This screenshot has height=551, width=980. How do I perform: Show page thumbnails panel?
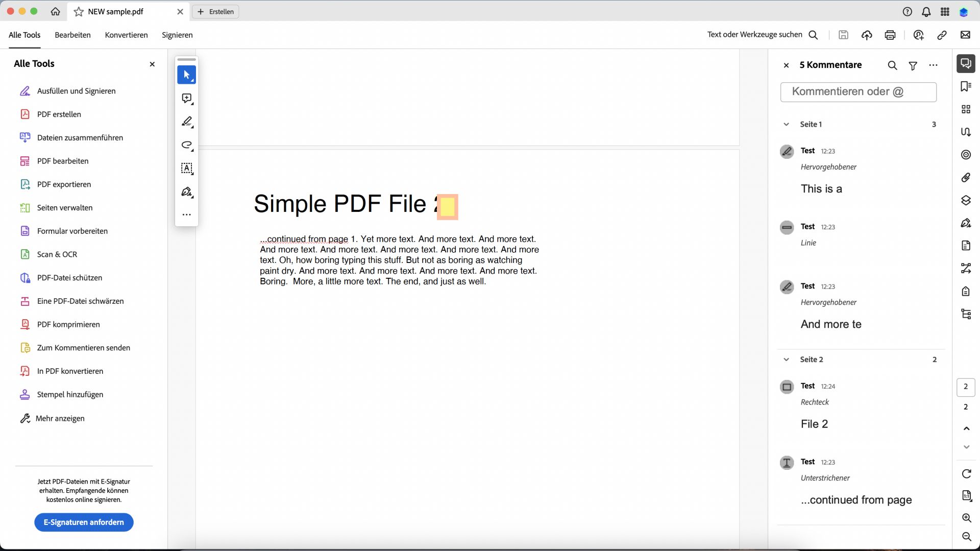pyautogui.click(x=966, y=109)
